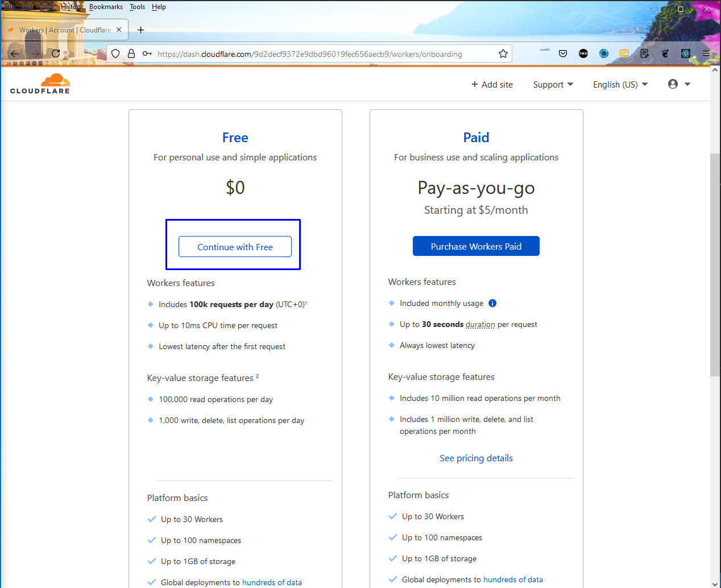Click 'Lowest latency after the first request'
The height and width of the screenshot is (588, 721).
pyautogui.click(x=222, y=346)
